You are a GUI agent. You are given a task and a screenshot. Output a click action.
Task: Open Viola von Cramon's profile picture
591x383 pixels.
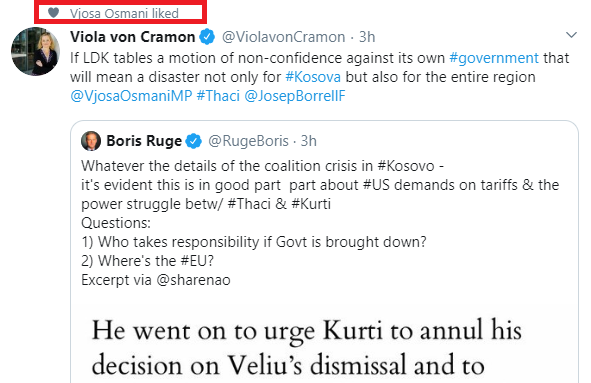35,52
